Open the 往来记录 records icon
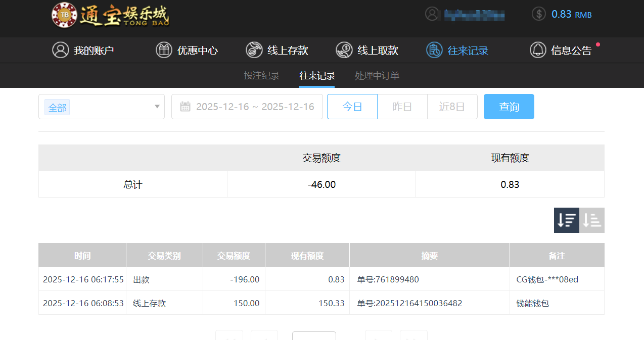The height and width of the screenshot is (340, 644). pos(434,50)
